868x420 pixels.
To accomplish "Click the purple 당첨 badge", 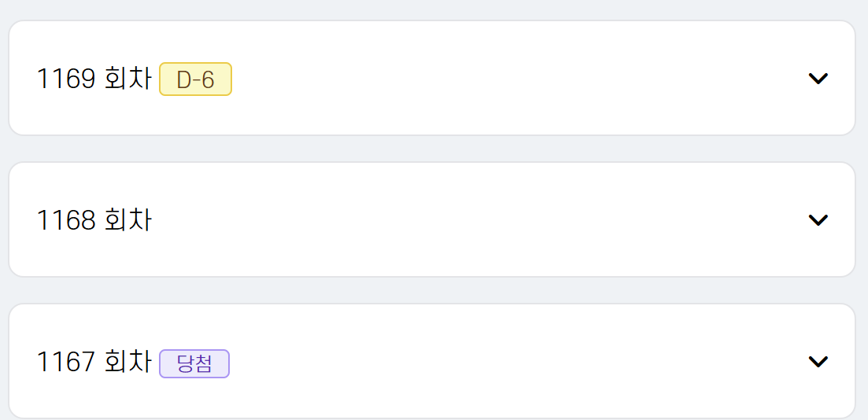I will [x=194, y=363].
